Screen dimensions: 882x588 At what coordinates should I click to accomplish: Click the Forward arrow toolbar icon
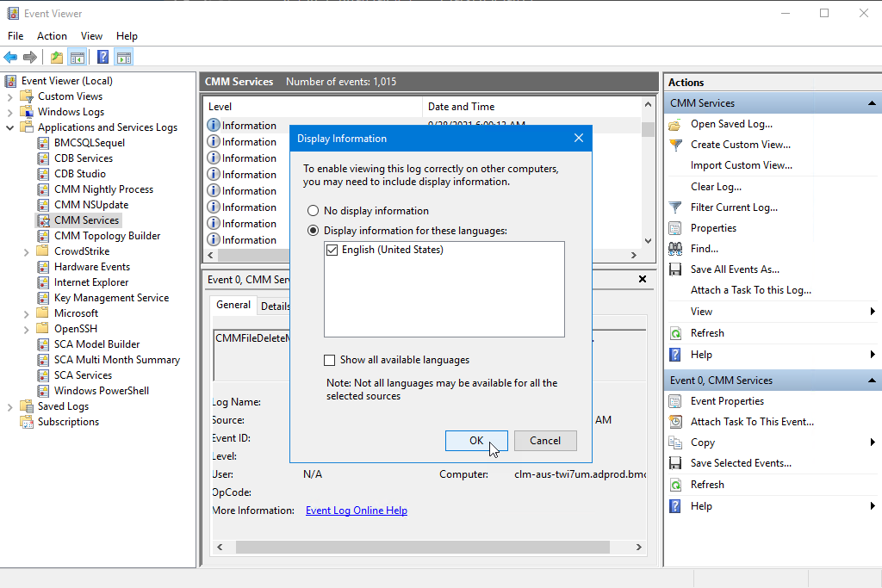coord(30,57)
